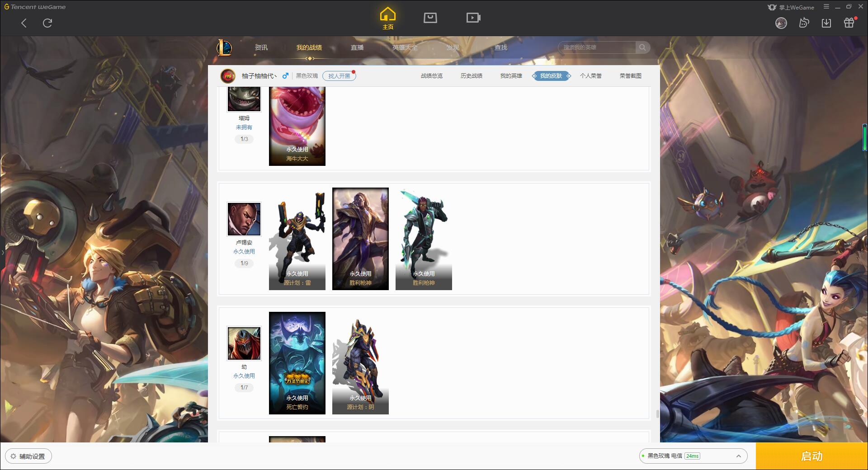The width and height of the screenshot is (868, 470).
Task: Switch to 资讯 news tab
Action: [261, 47]
